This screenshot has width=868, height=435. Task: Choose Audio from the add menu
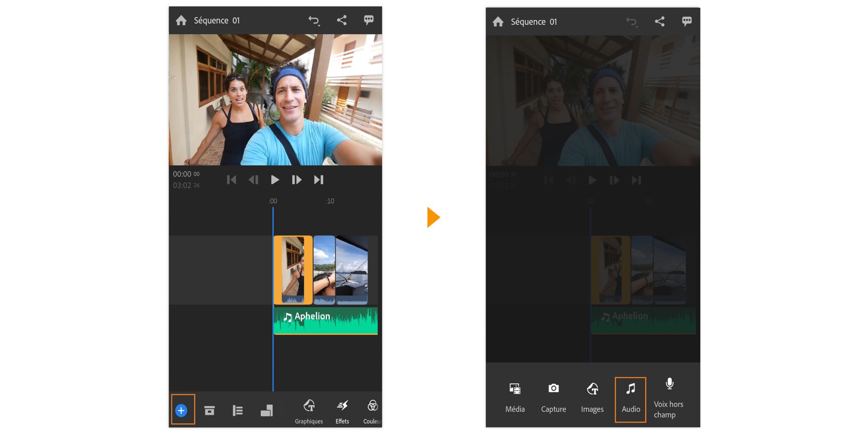pos(631,399)
